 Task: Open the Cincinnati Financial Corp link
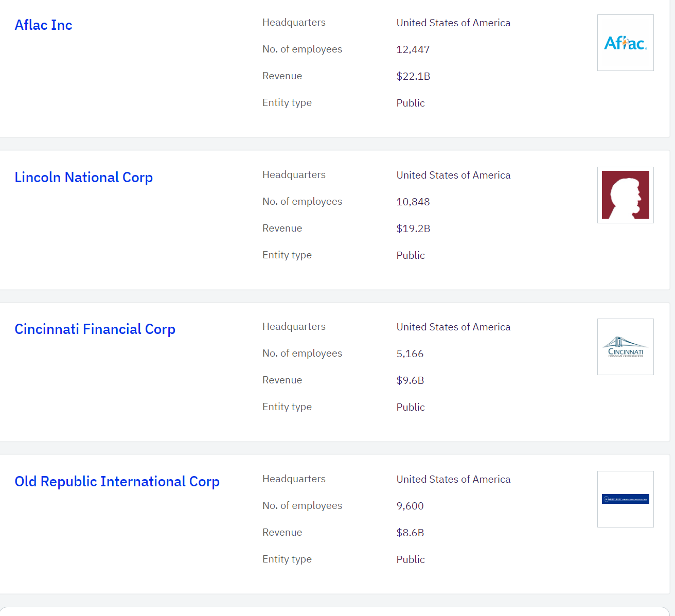click(95, 329)
